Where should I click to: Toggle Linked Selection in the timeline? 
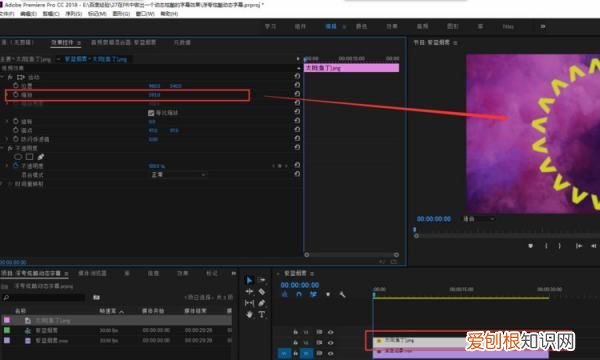click(x=313, y=295)
